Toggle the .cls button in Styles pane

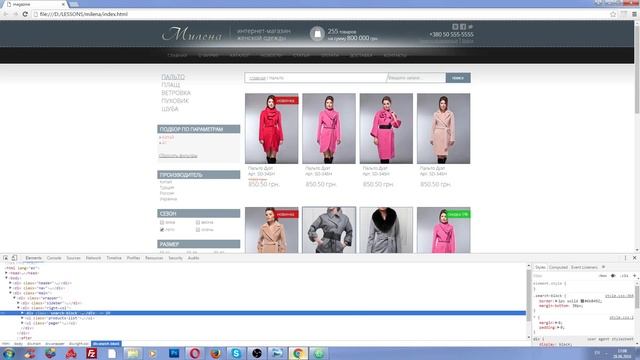[x=624, y=276]
